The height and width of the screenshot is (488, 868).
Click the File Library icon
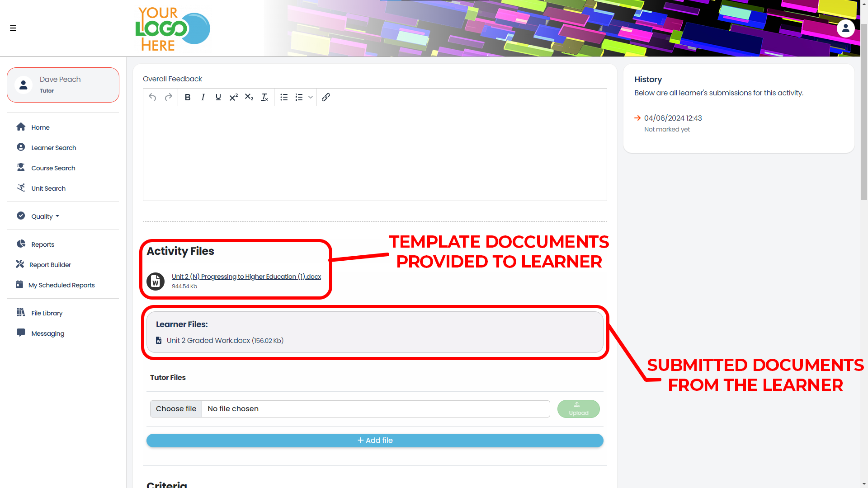[x=21, y=313]
